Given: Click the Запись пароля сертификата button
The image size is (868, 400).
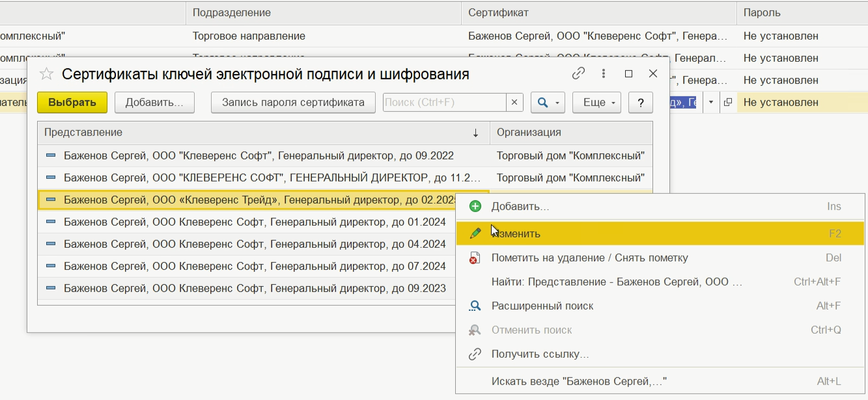Looking at the screenshot, I should coord(293,103).
